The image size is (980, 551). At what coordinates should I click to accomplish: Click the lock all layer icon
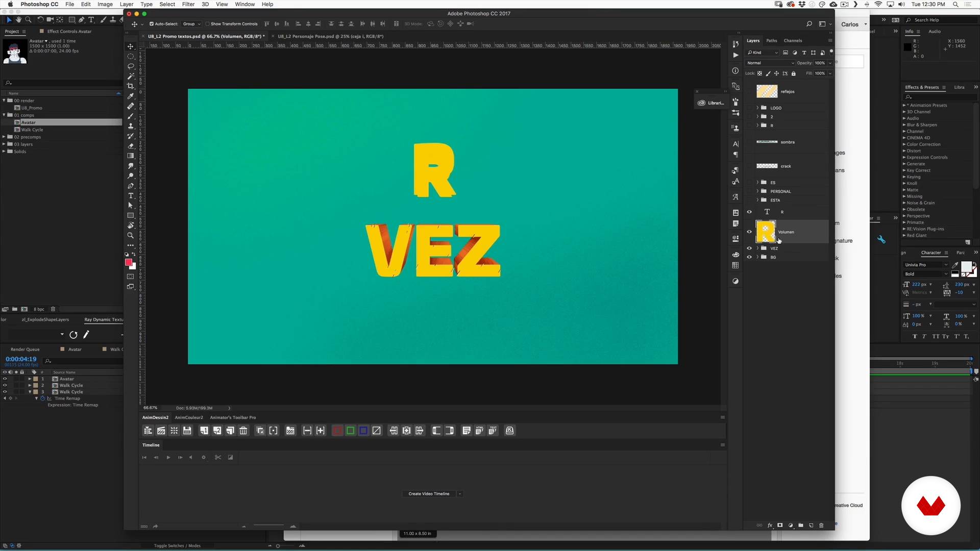pyautogui.click(x=793, y=73)
